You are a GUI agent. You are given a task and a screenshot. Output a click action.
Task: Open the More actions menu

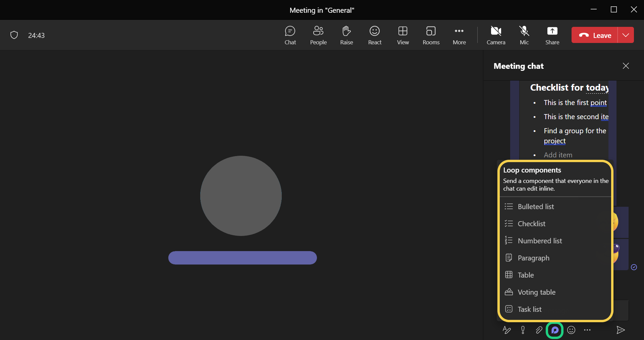(459, 35)
